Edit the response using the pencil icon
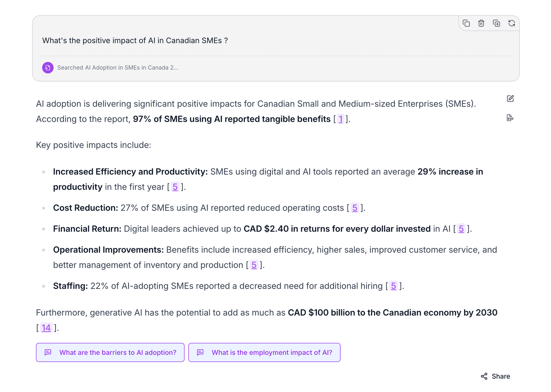This screenshot has height=392, width=551. tap(510, 99)
